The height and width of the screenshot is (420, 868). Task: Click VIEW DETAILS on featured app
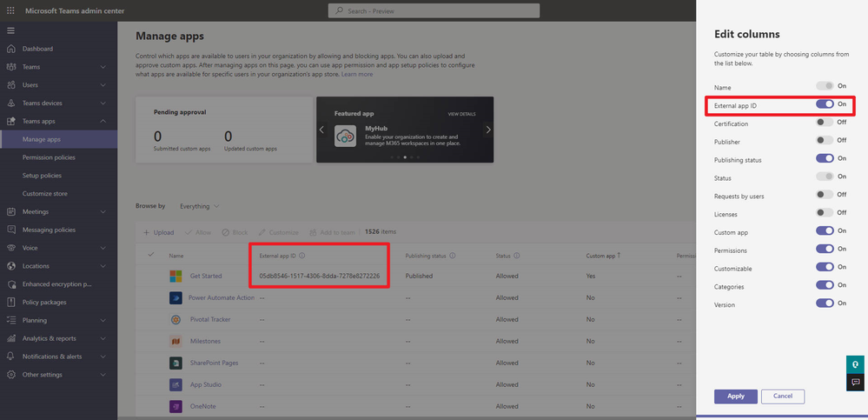point(461,114)
